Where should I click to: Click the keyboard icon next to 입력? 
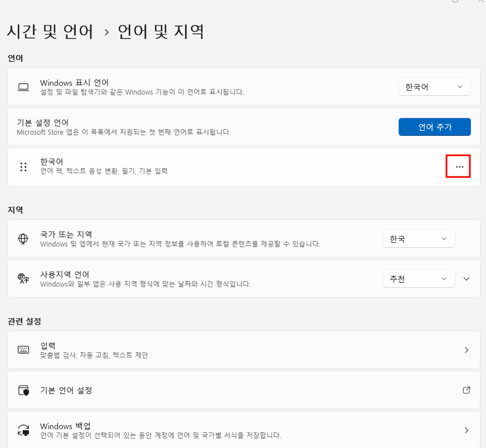(23, 349)
